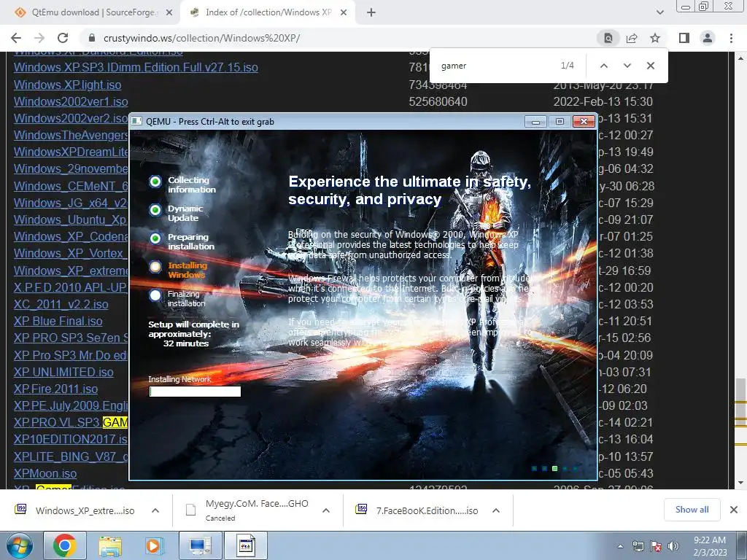The height and width of the screenshot is (560, 747).
Task: Click the browser forward arrow
Action: click(39, 38)
